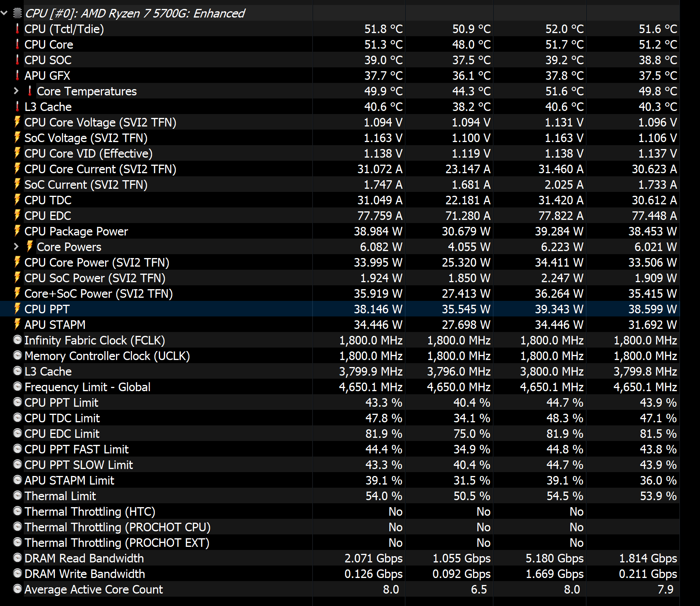Viewport: 700px width, 606px height.
Task: Click gauge icon beside DRAM Read Bandwidth
Action: tap(17, 558)
